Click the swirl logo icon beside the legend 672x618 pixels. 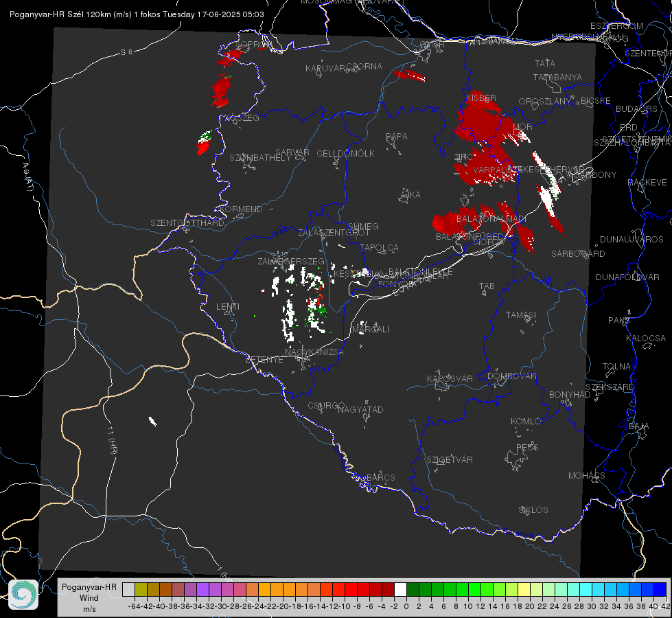[x=23, y=595]
